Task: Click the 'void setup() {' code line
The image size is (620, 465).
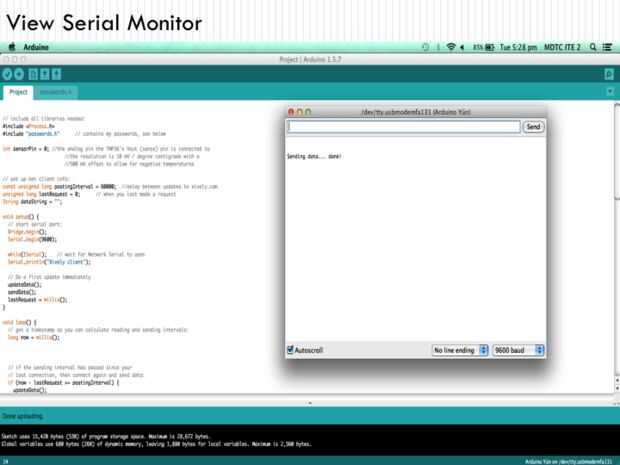Action: (21, 217)
